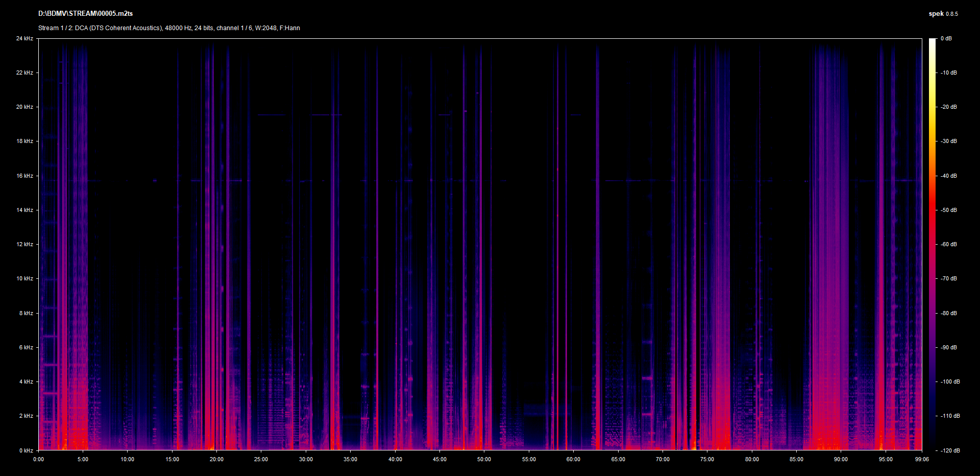
Task: Select the 50:00 time axis marker
Action: (484, 460)
